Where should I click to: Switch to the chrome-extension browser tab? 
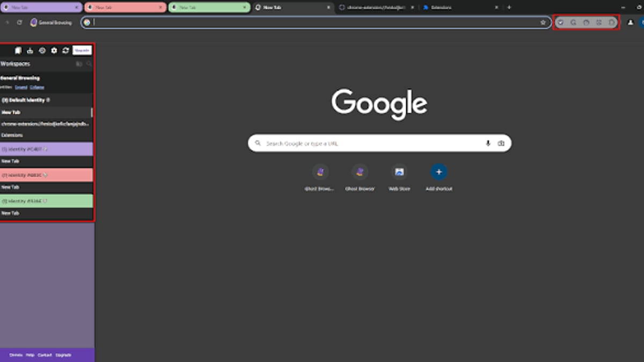(x=376, y=8)
